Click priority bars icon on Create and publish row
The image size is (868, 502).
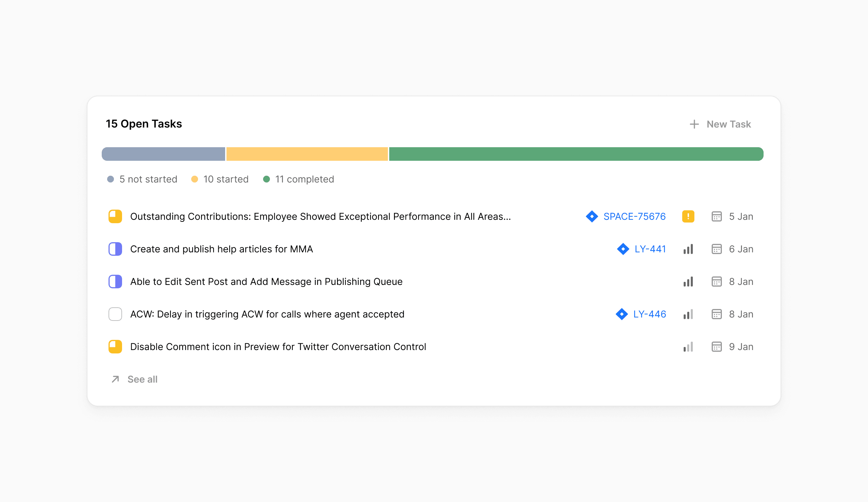tap(688, 249)
